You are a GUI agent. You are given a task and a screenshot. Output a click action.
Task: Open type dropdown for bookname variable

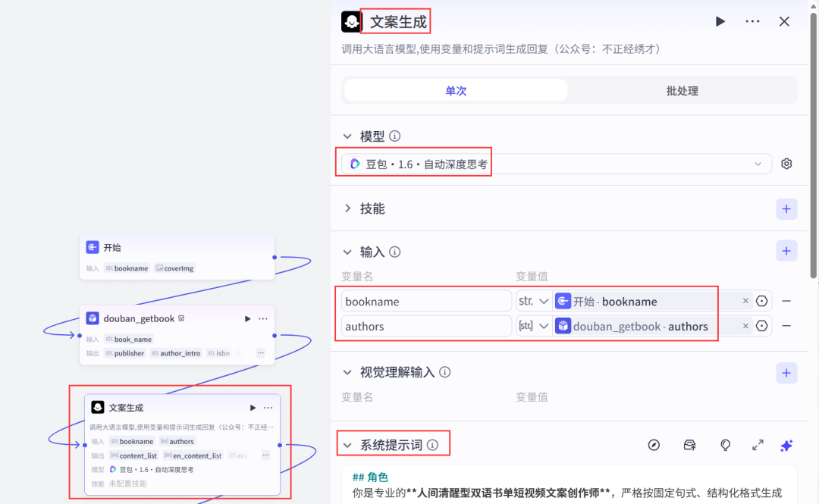[x=534, y=301]
